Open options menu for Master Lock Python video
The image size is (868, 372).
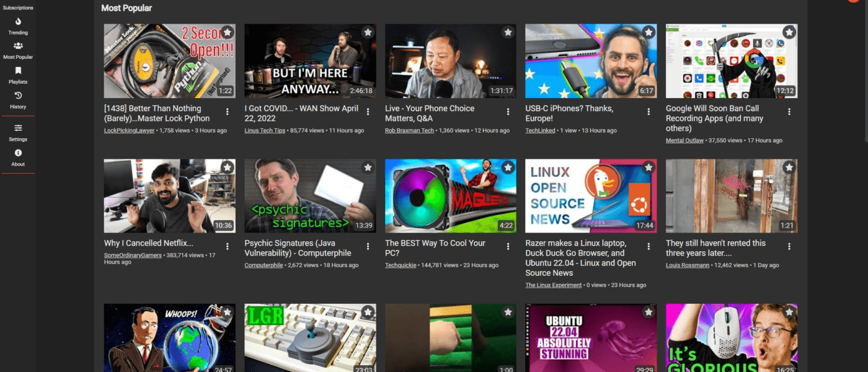point(227,112)
